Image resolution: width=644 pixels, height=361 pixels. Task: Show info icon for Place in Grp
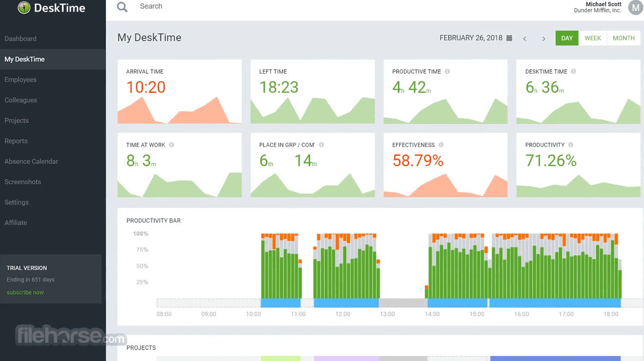click(x=321, y=145)
